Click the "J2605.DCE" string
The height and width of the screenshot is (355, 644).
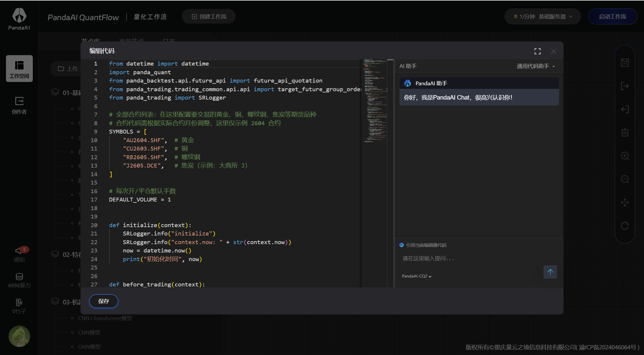point(142,165)
